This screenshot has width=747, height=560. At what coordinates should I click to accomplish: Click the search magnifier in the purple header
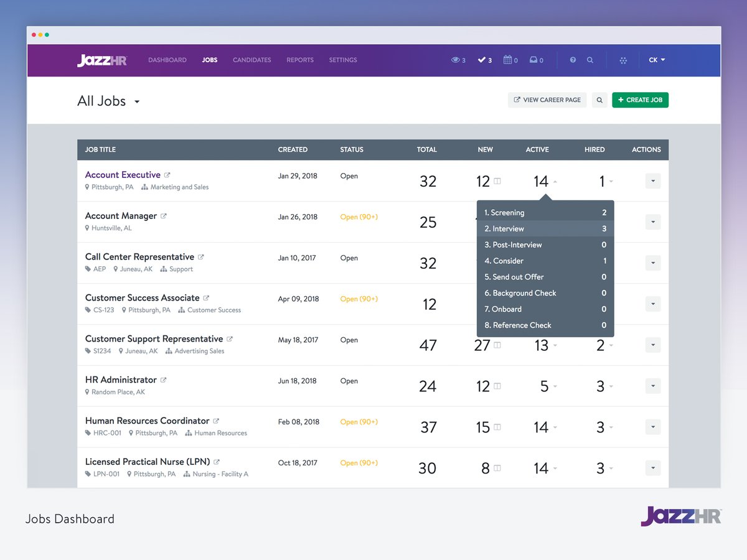[590, 60]
